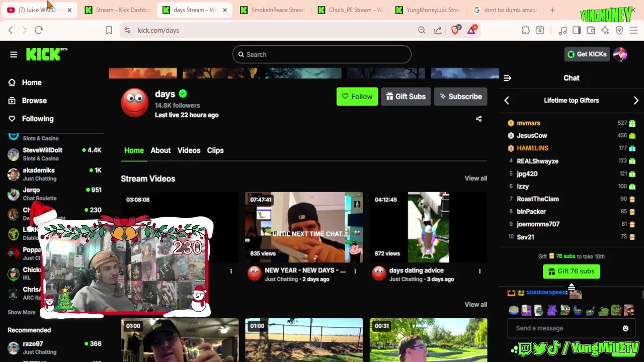Select the Clips channel tab
The height and width of the screenshot is (362, 644).
pyautogui.click(x=215, y=150)
